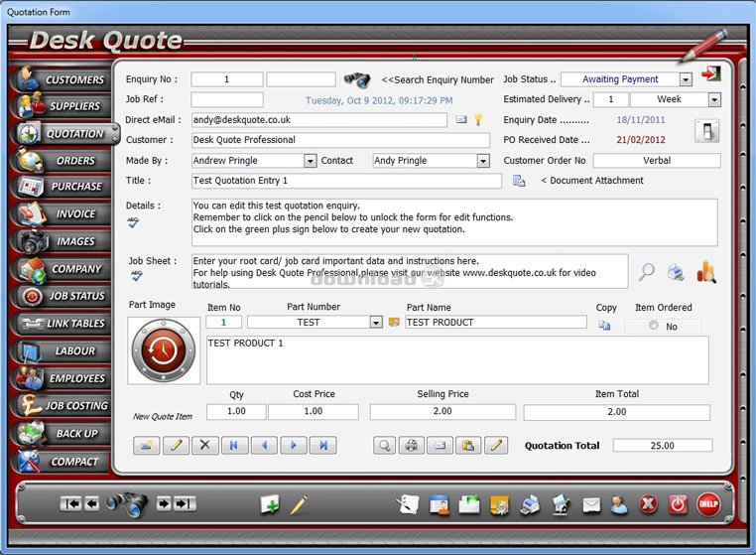The height and width of the screenshot is (555, 756).
Task: Switch to the Invoice section
Action: coord(61,213)
